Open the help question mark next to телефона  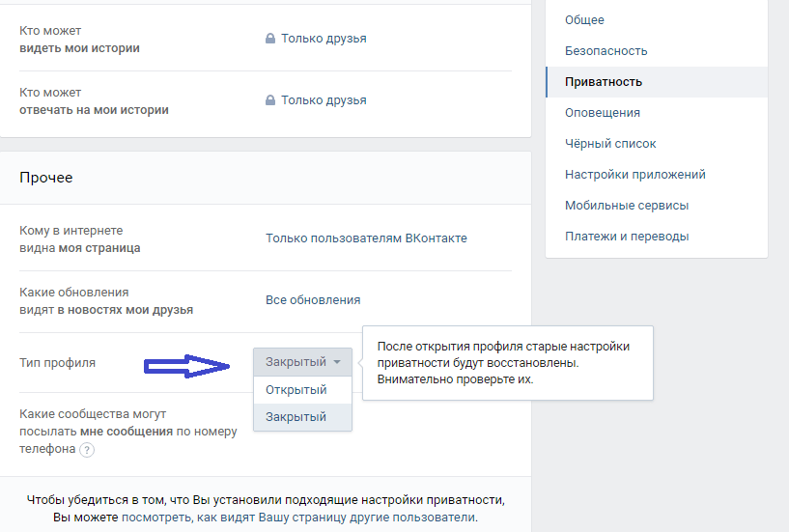(87, 450)
